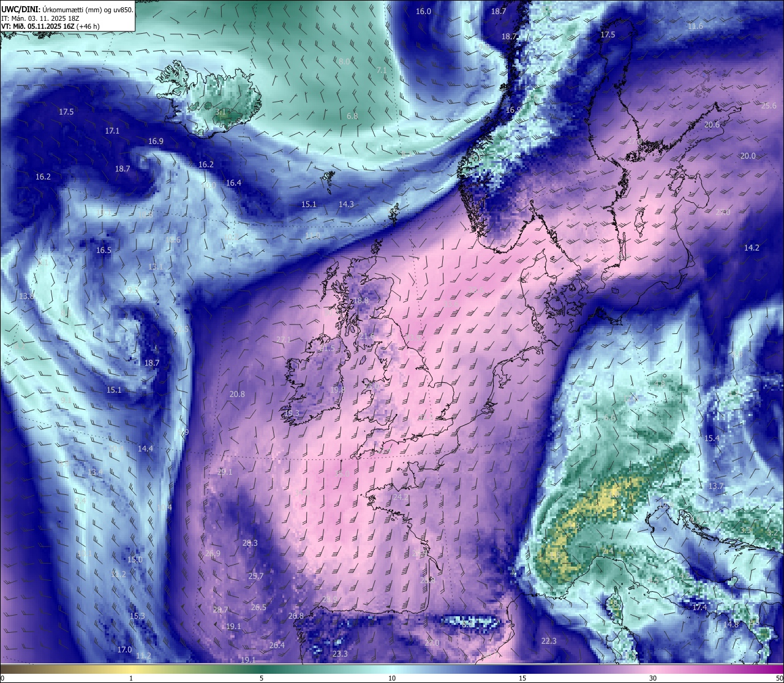Click the 28.3 value label

tap(250, 543)
